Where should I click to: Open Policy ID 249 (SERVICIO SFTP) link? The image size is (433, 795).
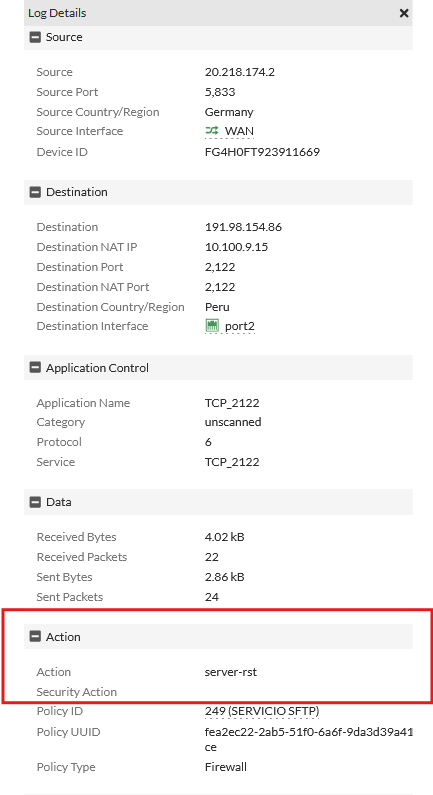click(262, 711)
